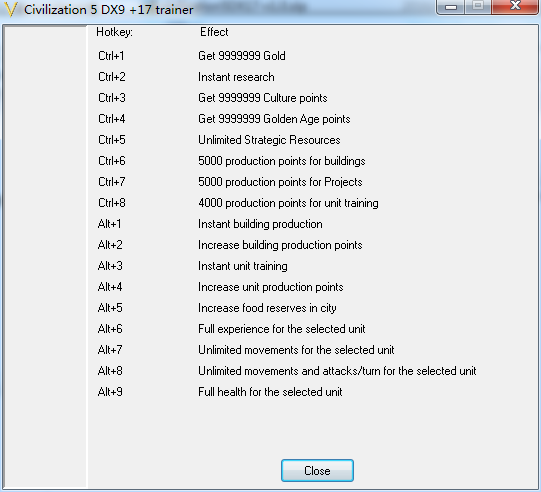
Task: Click '5000 production points for buildings'
Action: [282, 161]
